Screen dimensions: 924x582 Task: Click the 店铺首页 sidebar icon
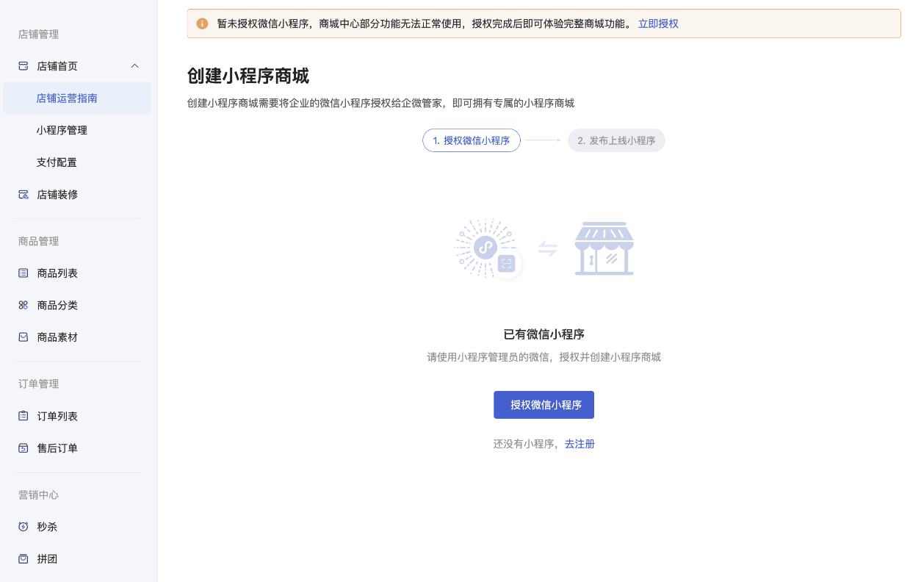click(24, 66)
